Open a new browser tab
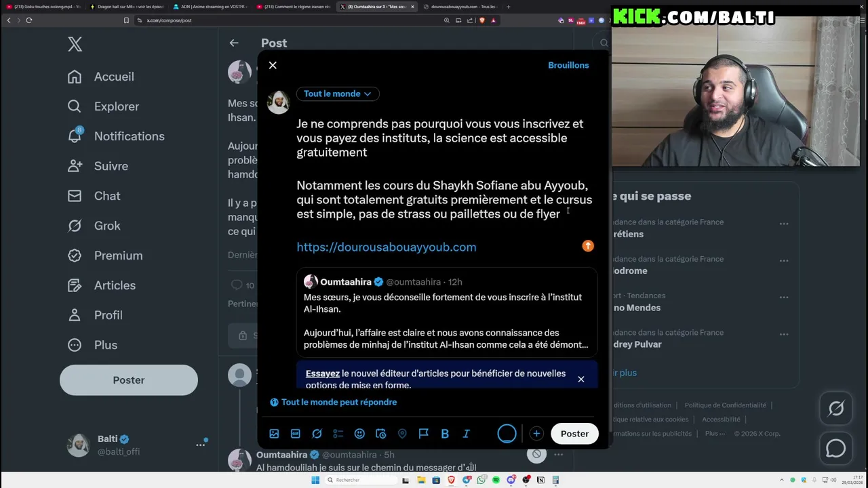Screen dimensions: 868x488 coord(509,7)
